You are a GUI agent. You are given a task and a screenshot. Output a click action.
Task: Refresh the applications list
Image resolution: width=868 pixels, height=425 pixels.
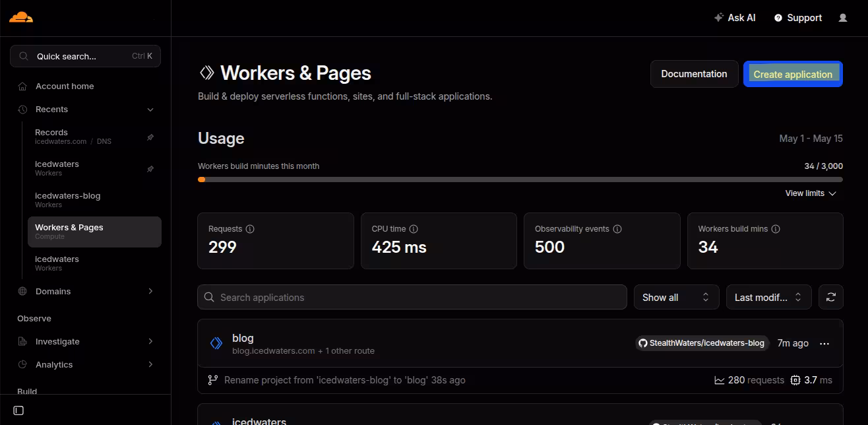(x=831, y=297)
